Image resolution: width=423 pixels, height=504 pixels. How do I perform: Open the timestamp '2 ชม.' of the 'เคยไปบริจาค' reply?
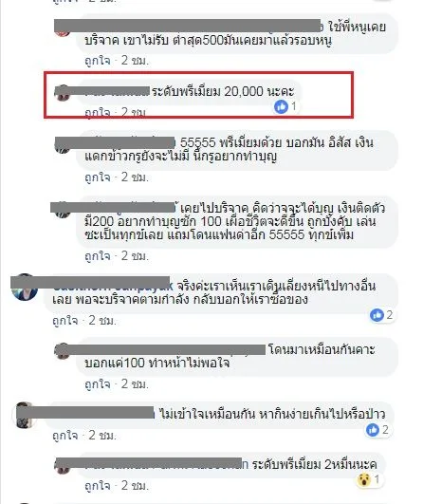pyautogui.click(x=135, y=256)
